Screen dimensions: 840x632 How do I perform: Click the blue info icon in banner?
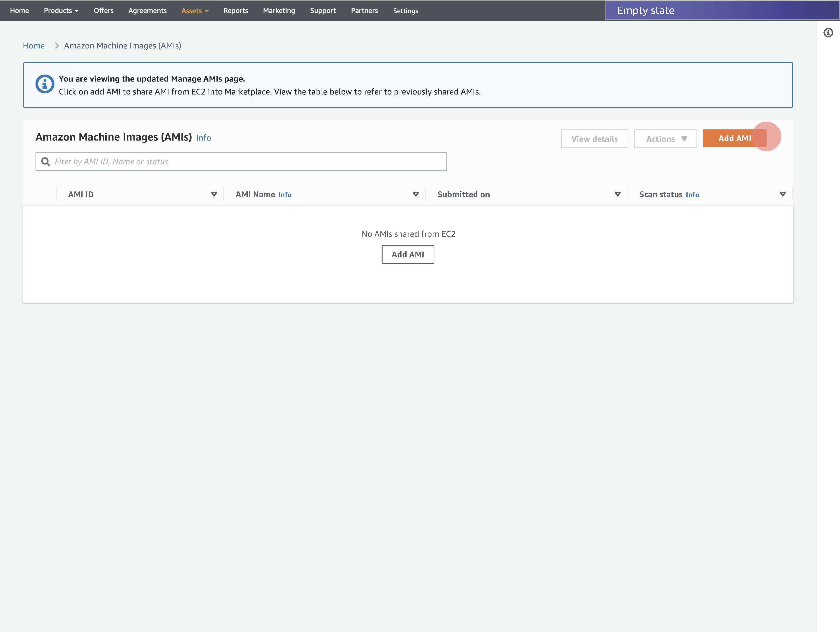45,84
